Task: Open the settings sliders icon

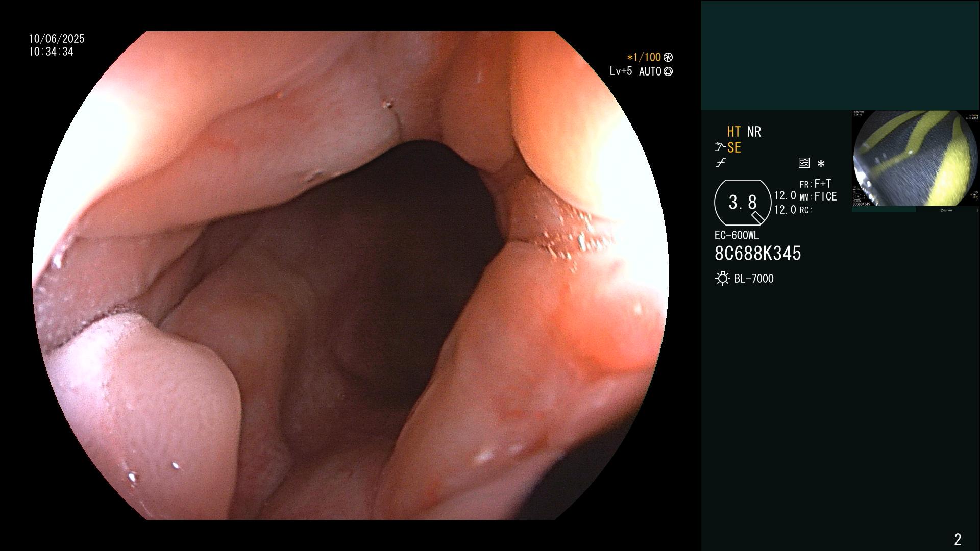Action: [804, 163]
